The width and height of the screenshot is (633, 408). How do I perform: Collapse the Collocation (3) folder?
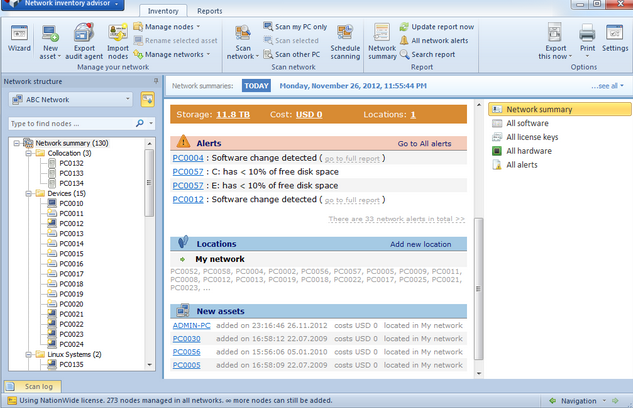(29, 153)
